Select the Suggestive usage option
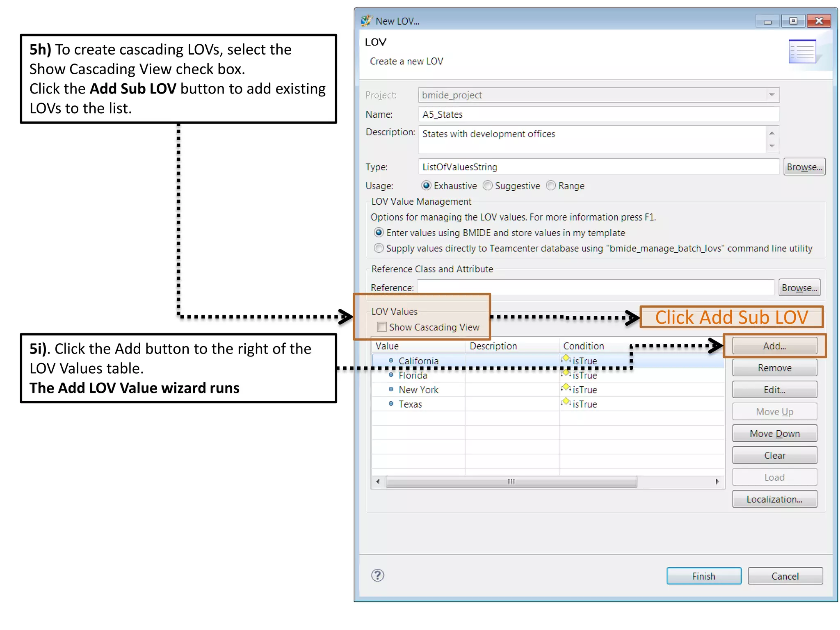 coord(488,186)
